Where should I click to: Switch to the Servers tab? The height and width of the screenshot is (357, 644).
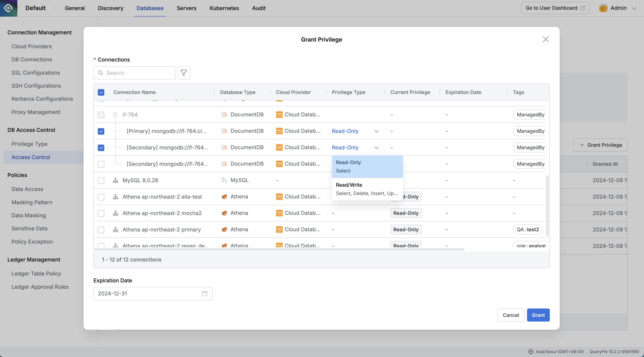tap(187, 8)
